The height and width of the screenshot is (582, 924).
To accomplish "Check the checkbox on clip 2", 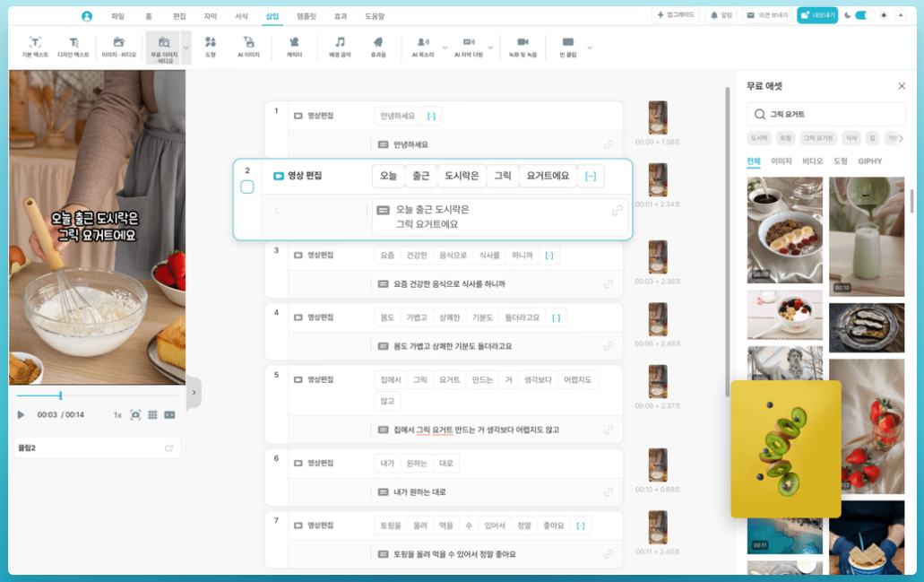I will point(246,187).
